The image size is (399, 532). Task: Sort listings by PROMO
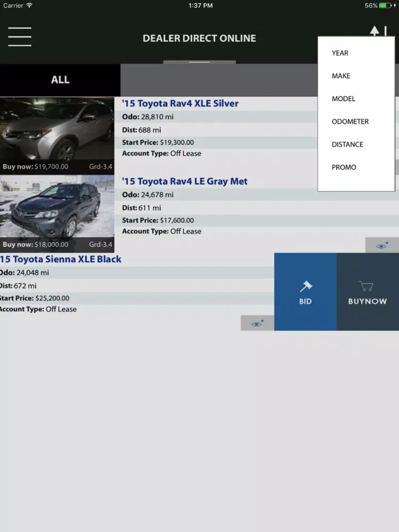click(344, 167)
